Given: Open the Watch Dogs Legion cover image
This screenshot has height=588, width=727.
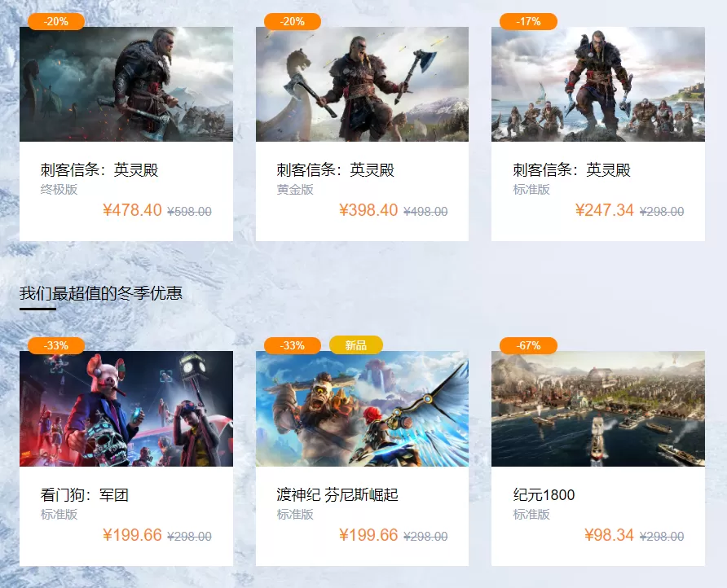Looking at the screenshot, I should tap(126, 409).
